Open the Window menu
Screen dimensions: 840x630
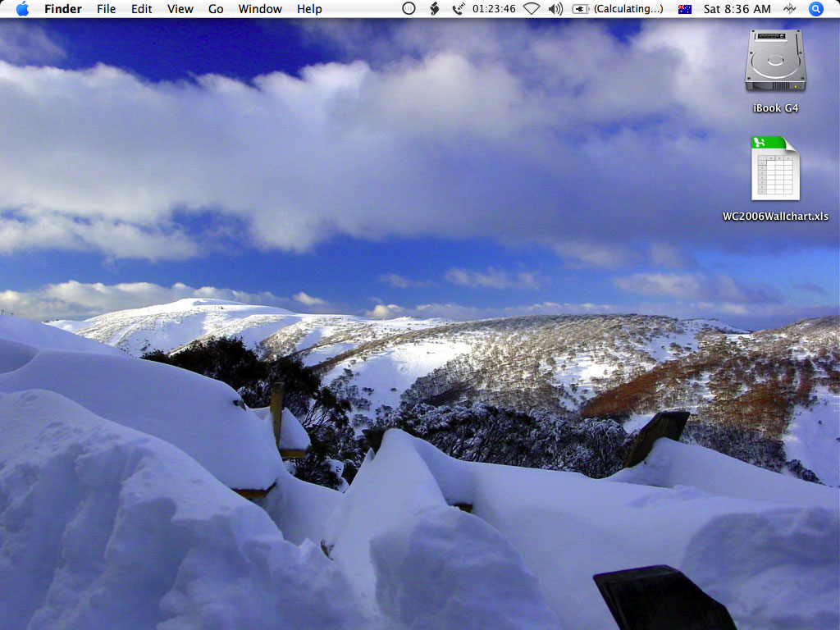pos(260,8)
